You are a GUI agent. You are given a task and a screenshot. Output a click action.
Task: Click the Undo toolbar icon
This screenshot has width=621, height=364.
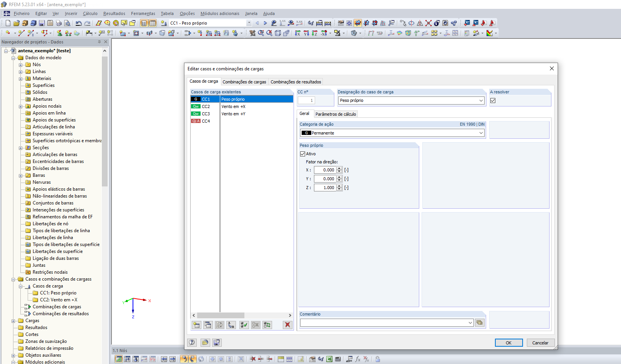pos(79,23)
